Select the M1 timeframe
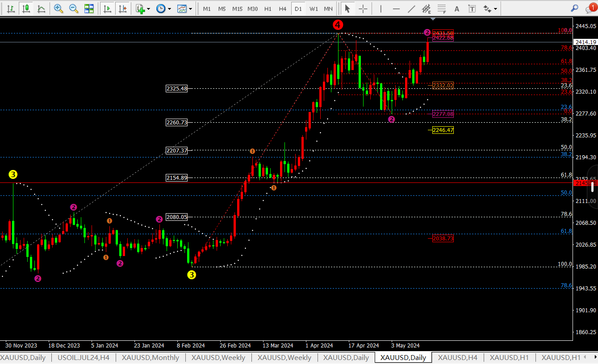The image size is (598, 364). click(x=206, y=8)
